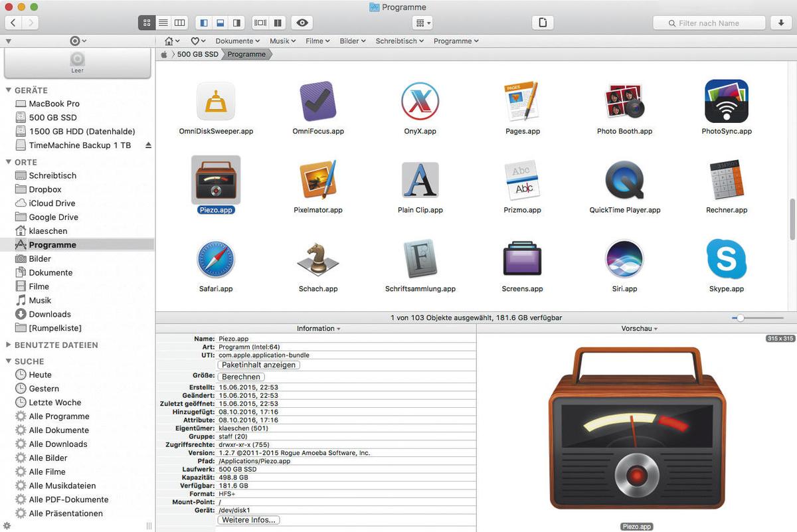
Task: Click 500 GB SSD in path bar
Action: point(197,54)
